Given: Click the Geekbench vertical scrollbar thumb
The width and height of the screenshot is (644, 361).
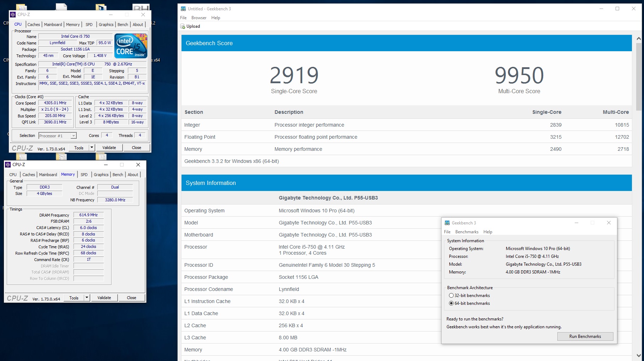Looking at the screenshot, I should pyautogui.click(x=639, y=76).
